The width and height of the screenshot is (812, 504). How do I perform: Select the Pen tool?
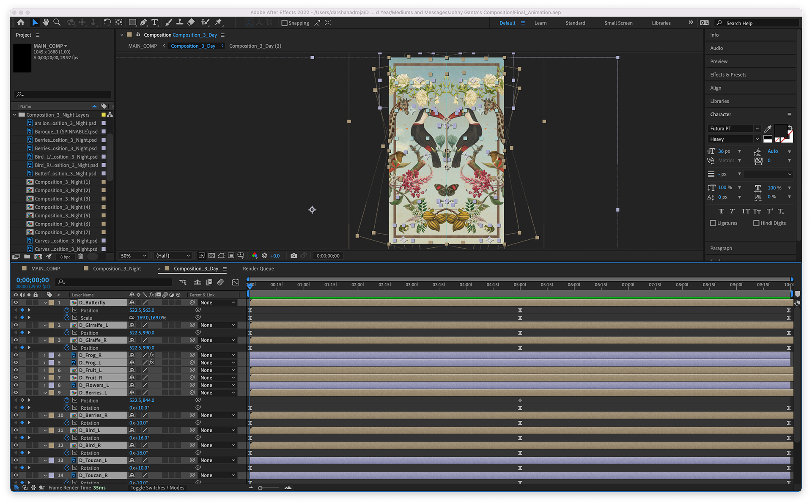[143, 22]
